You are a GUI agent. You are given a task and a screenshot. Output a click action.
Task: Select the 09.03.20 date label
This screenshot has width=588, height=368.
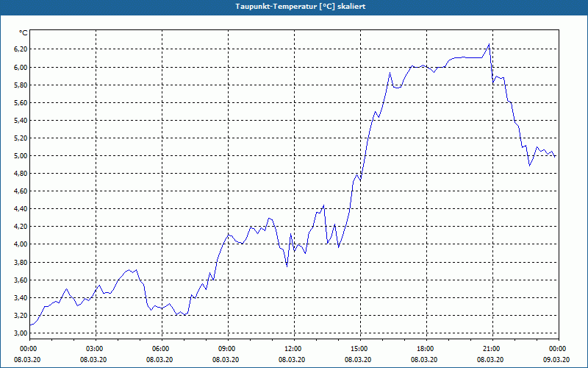[x=556, y=360]
